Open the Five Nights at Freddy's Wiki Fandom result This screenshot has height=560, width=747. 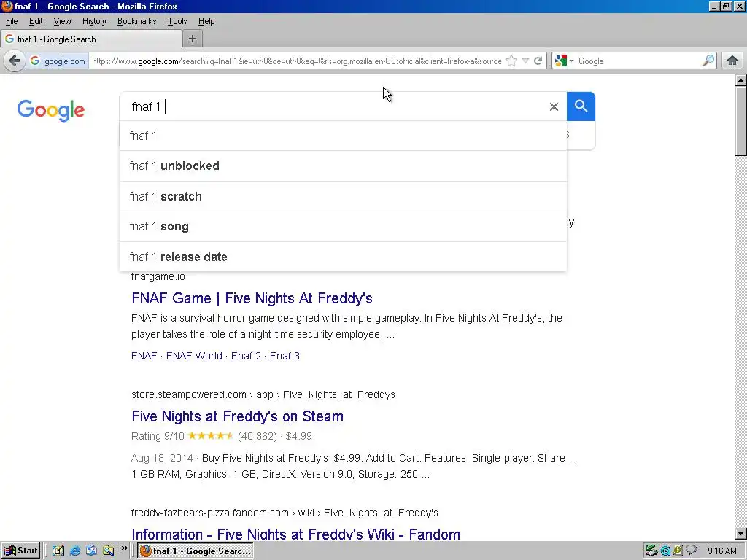click(295, 533)
